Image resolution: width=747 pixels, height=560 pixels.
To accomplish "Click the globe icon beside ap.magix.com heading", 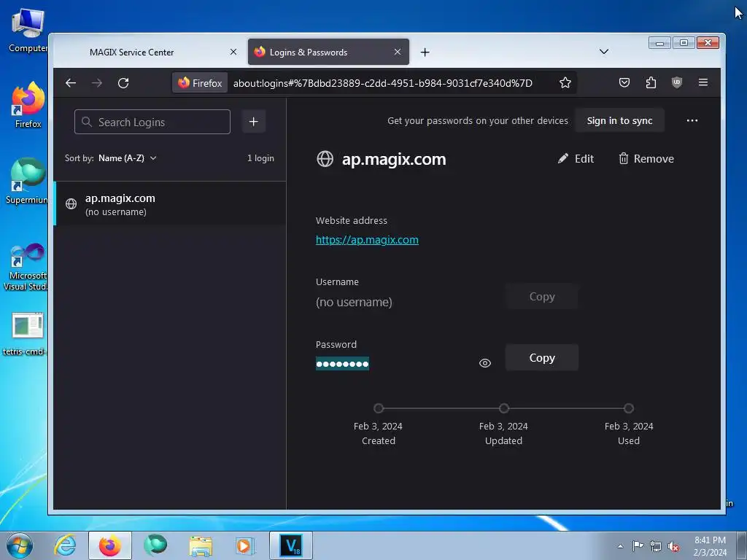I will (325, 159).
